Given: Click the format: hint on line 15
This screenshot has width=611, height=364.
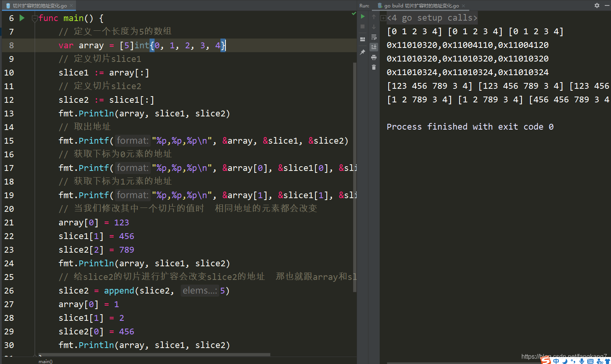Looking at the screenshot, I should 132,141.
